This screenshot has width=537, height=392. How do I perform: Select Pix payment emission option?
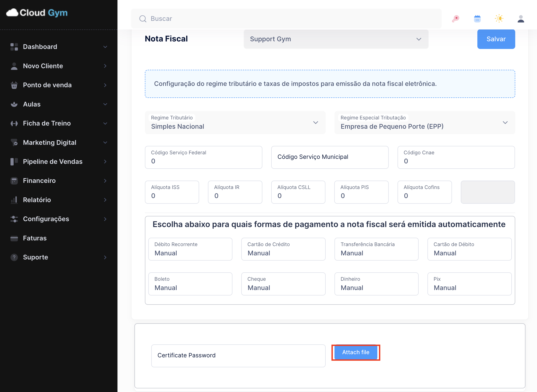tap(469, 284)
